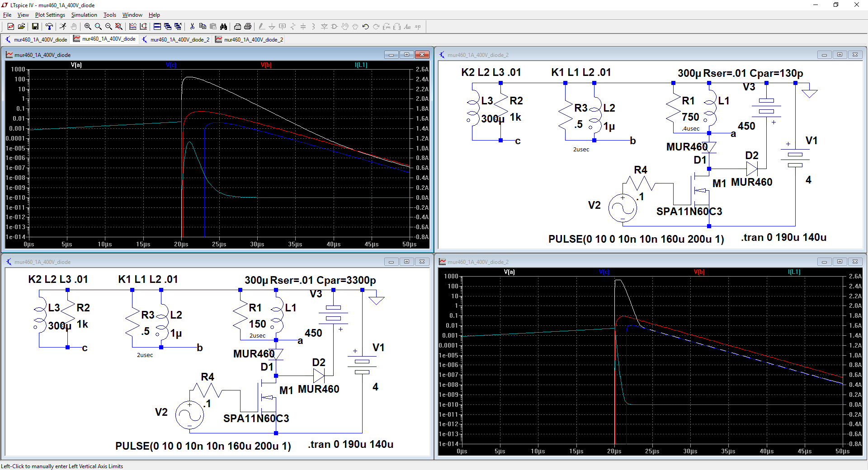Select the Zoom Out magnifier icon

(x=108, y=27)
